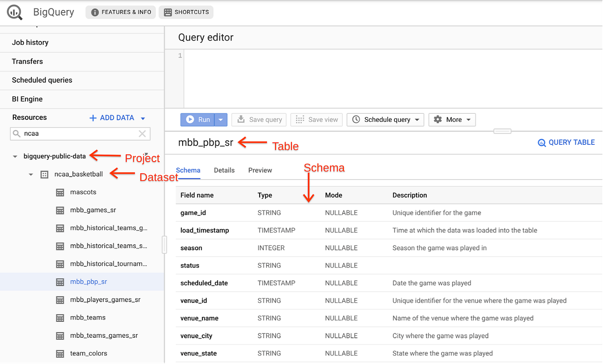The width and height of the screenshot is (603, 364).
Task: Open the QUERY TABLE link
Action: [566, 142]
